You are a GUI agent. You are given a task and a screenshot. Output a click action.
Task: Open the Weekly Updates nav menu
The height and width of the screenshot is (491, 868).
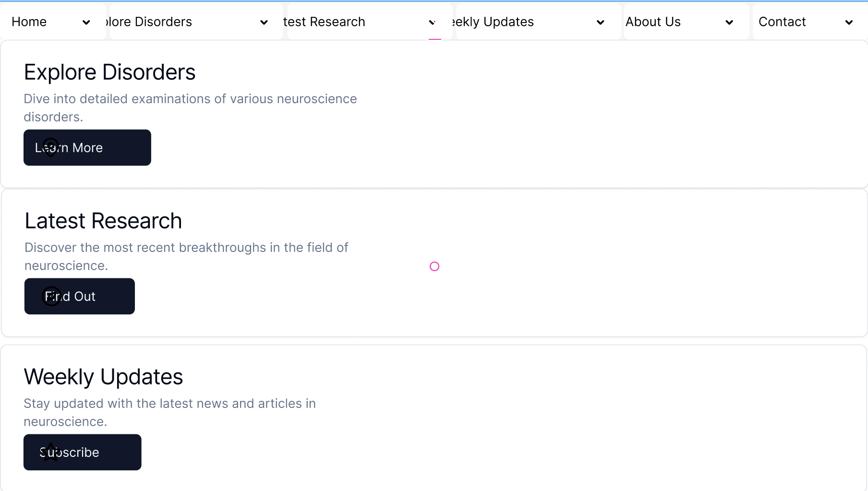538,22
